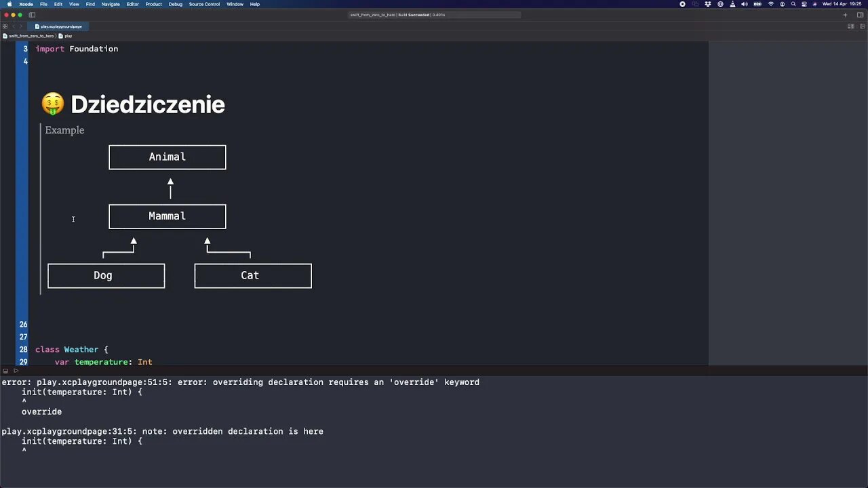The height and width of the screenshot is (488, 868).
Task: Run the playground with the play button
Action: tap(16, 371)
